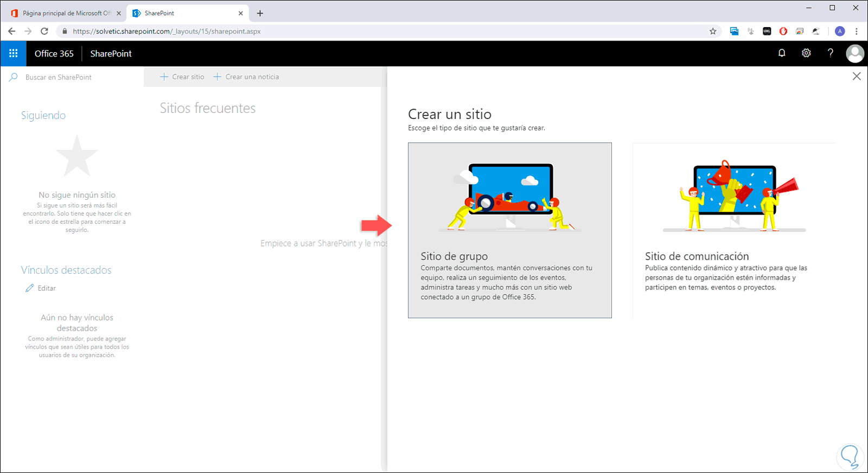Viewport: 868px width, 473px height.
Task: Open the help question mark
Action: pyautogui.click(x=831, y=53)
